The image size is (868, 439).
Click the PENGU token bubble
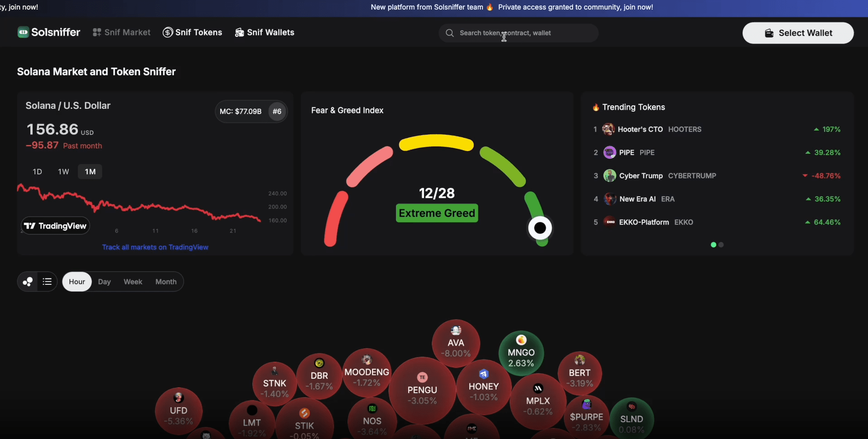pyautogui.click(x=422, y=390)
